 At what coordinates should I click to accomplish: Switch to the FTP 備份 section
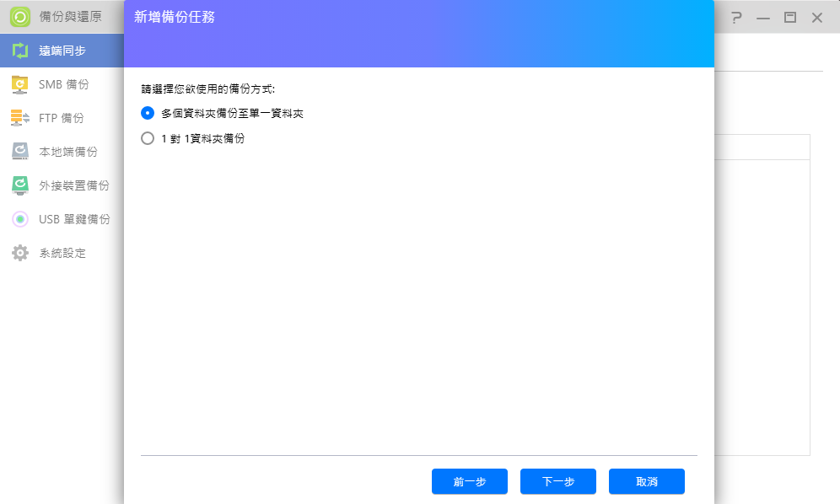pos(62,118)
